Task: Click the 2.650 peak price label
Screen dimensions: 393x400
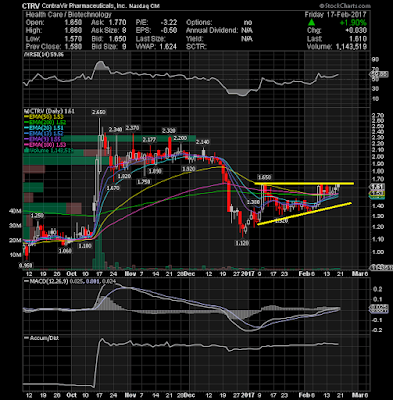Action: click(99, 112)
